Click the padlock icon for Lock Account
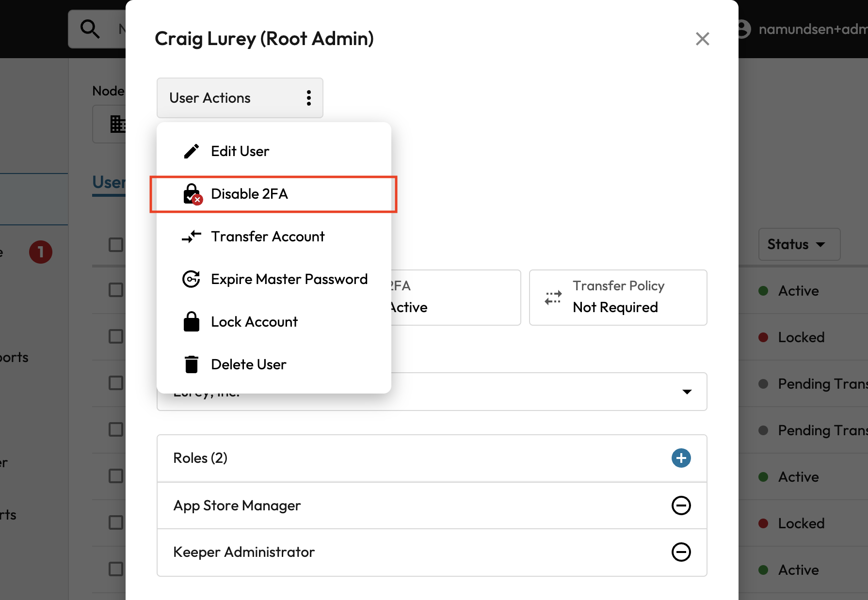The image size is (868, 600). (x=192, y=322)
